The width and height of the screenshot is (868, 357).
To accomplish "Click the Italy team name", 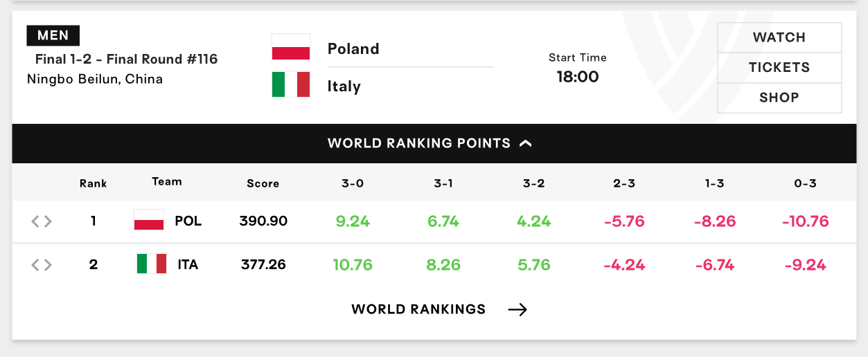I will pos(344,86).
